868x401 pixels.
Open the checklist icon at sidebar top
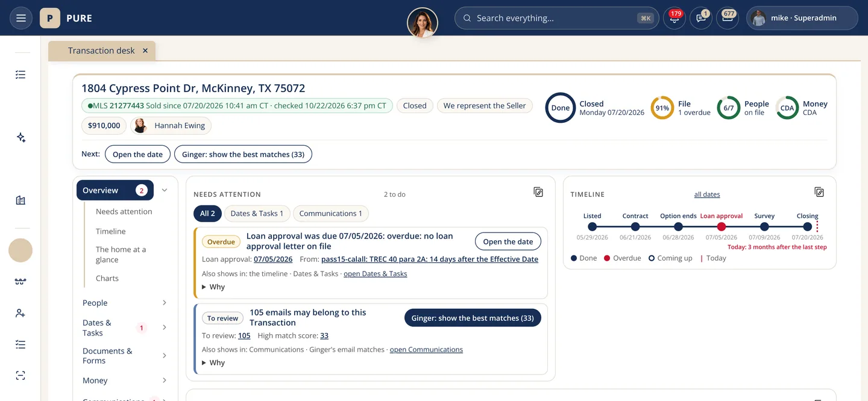(20, 75)
